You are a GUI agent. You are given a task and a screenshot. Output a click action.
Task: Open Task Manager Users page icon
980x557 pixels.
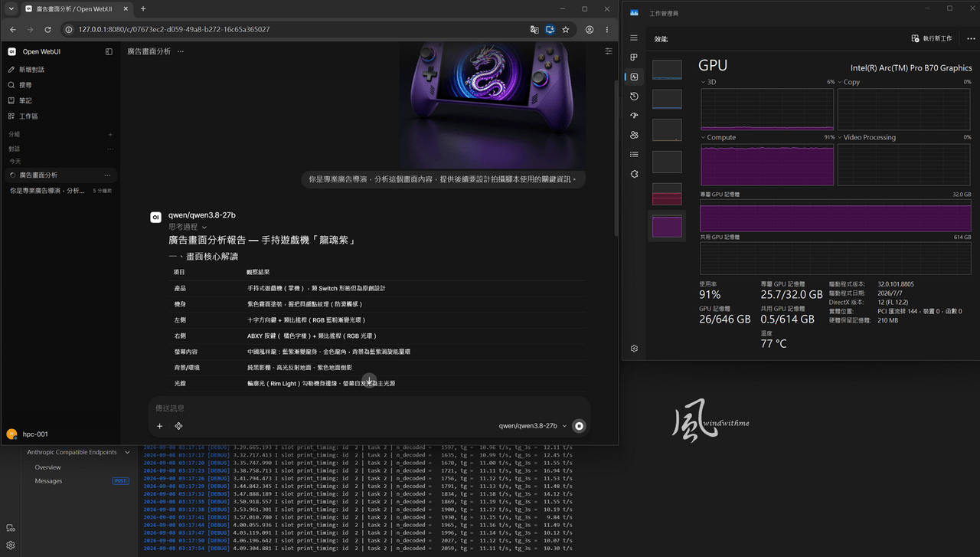click(x=634, y=135)
